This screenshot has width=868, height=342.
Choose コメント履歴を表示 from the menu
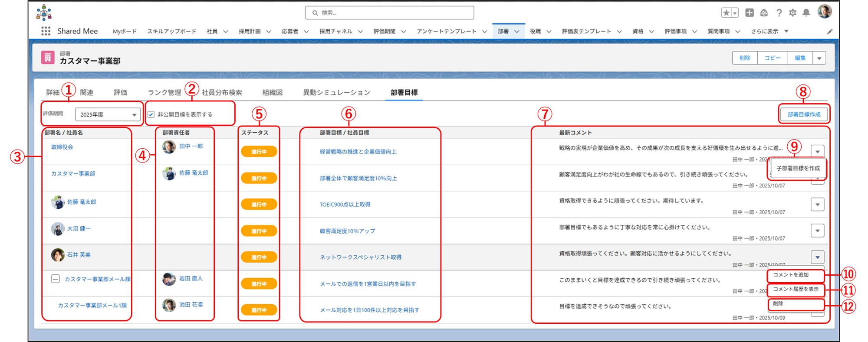(x=795, y=289)
